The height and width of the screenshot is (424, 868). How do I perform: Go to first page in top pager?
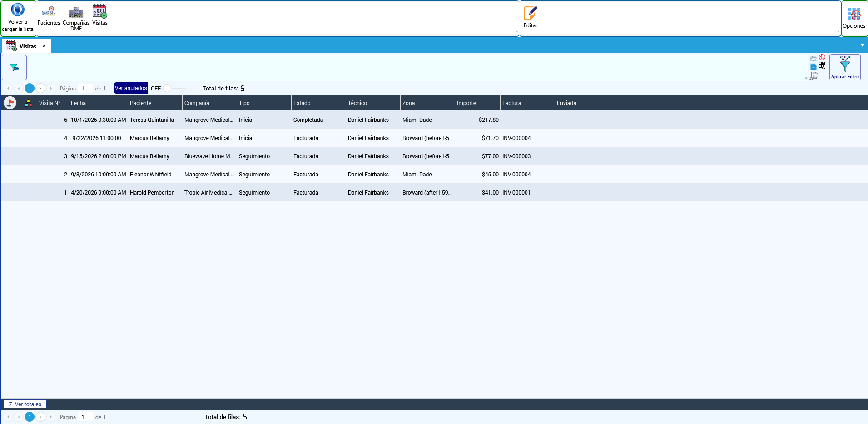click(x=8, y=88)
